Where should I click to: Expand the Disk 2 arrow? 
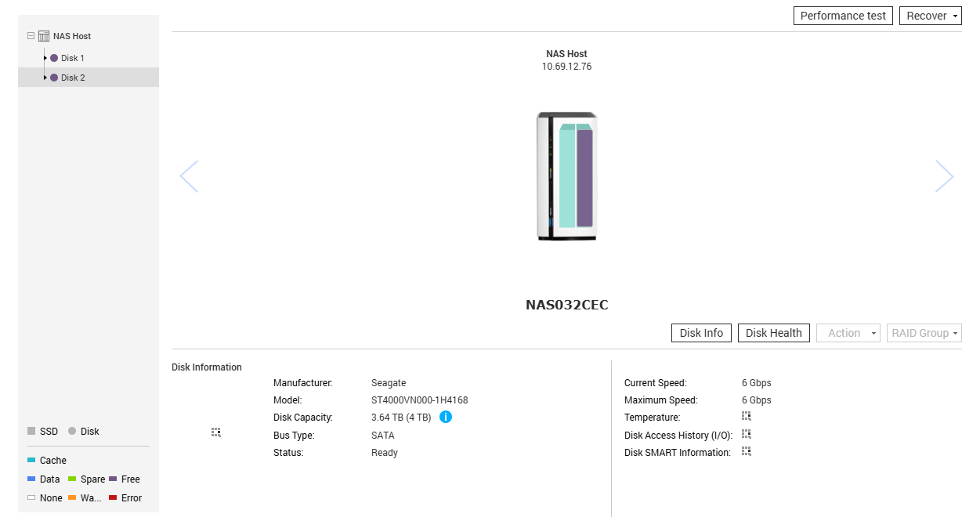45,78
